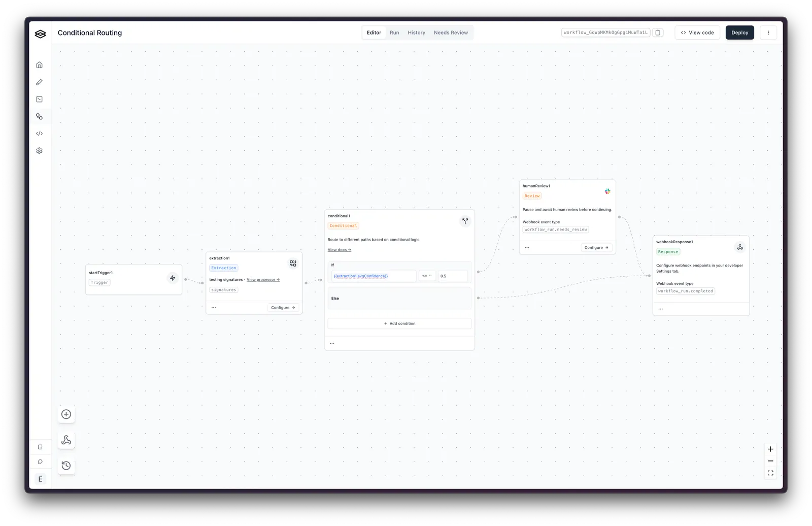Open the View processor link in extraction1
The height and width of the screenshot is (526, 812).
point(263,280)
